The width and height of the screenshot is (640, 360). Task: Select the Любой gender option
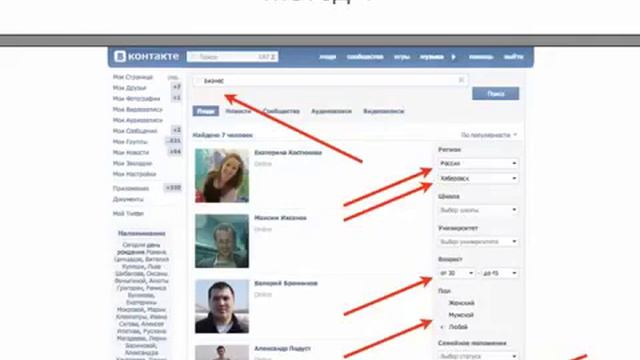click(x=458, y=327)
